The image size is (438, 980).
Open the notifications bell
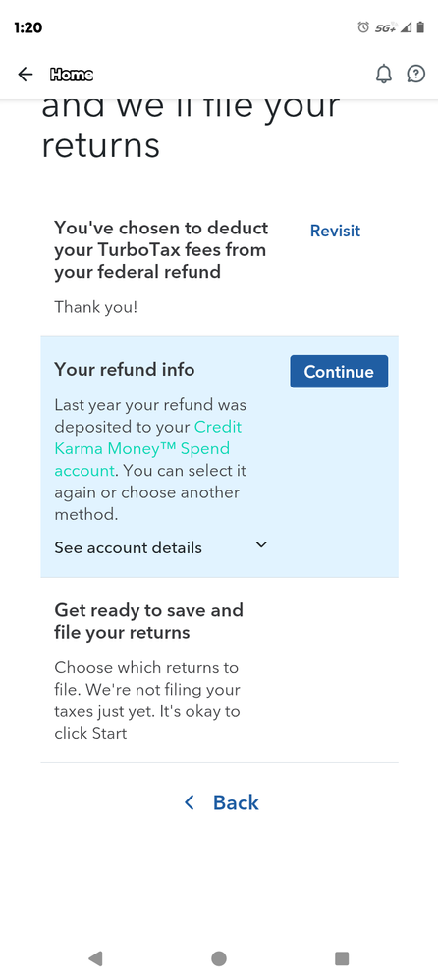click(x=384, y=75)
